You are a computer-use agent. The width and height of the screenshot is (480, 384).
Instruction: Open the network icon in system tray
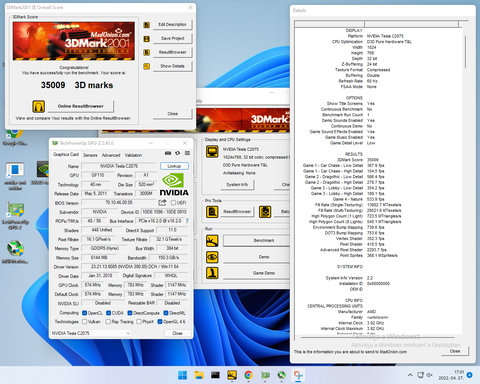point(421,375)
